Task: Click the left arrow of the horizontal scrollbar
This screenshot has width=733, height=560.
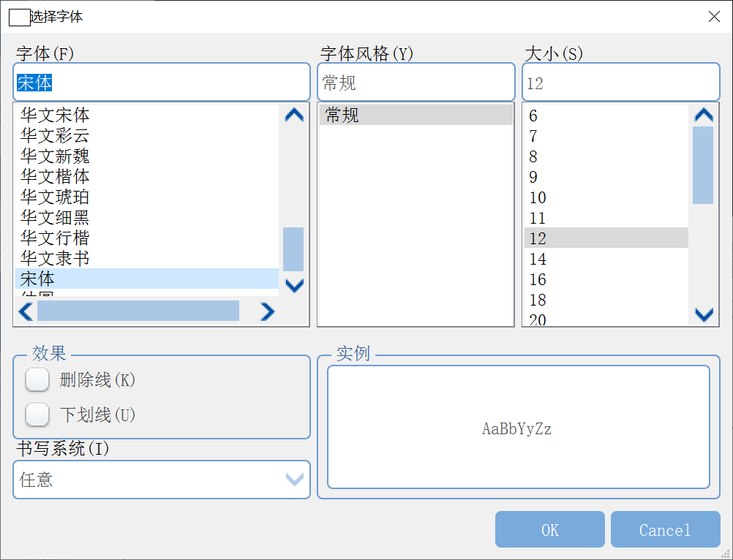Action: (x=24, y=311)
